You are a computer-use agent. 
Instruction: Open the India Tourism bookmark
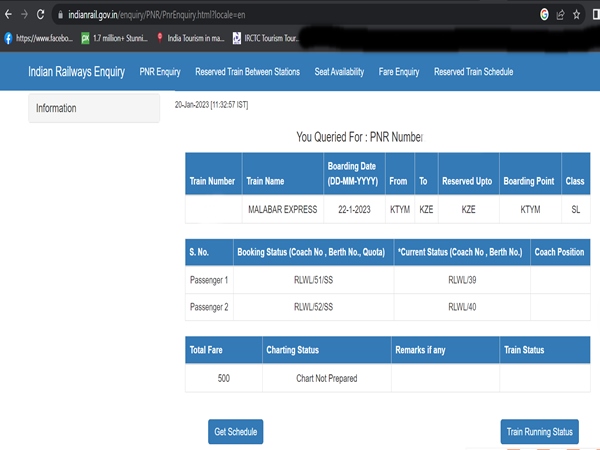coord(188,38)
